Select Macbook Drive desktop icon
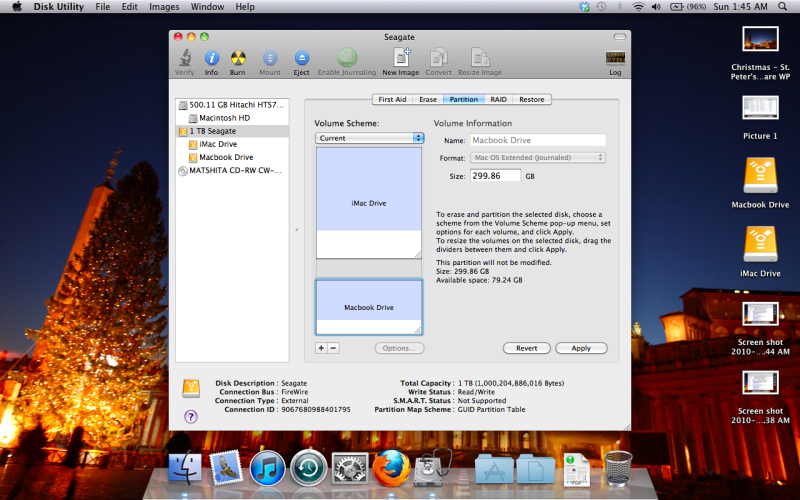 coord(760,183)
